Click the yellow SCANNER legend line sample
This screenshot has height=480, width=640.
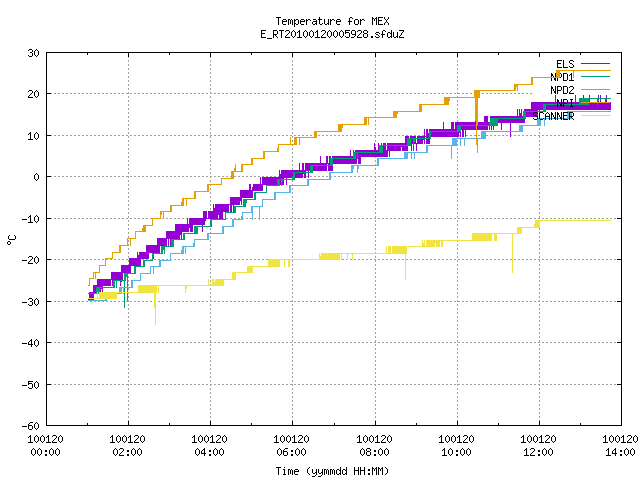596,116
